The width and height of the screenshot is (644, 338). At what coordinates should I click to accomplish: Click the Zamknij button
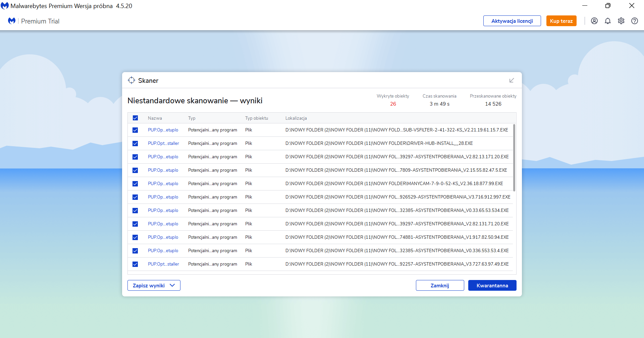(x=440, y=285)
